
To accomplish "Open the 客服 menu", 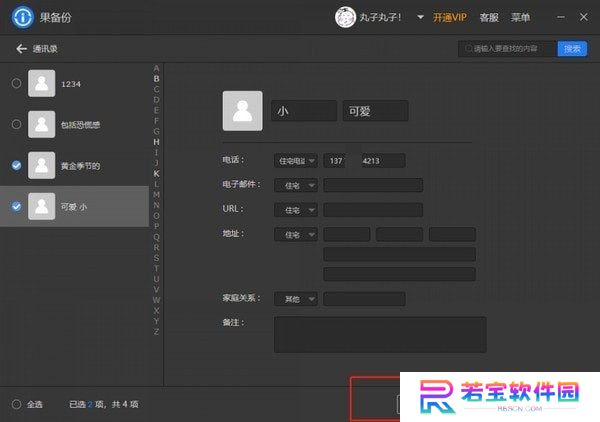I will click(x=489, y=17).
